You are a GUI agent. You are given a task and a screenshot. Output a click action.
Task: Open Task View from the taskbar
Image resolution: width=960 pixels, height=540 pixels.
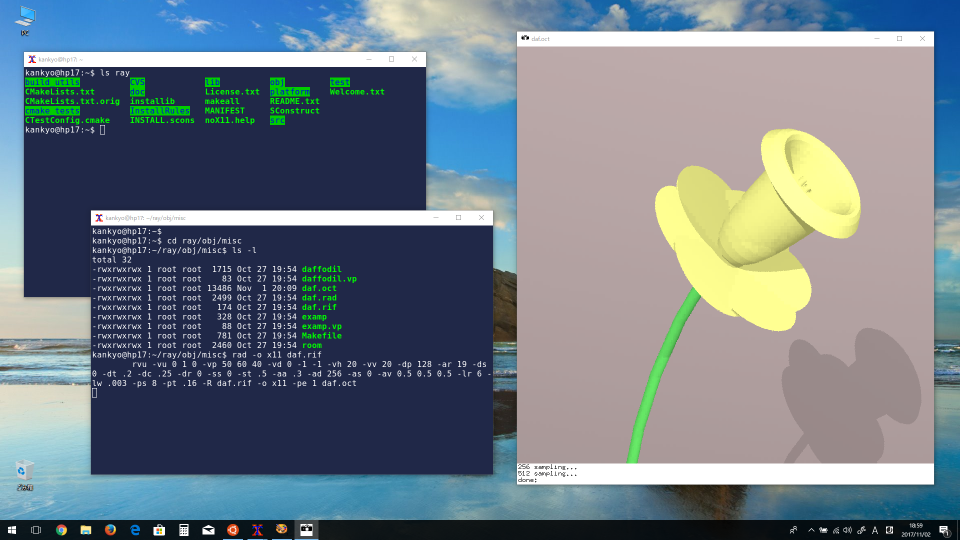[36, 529]
